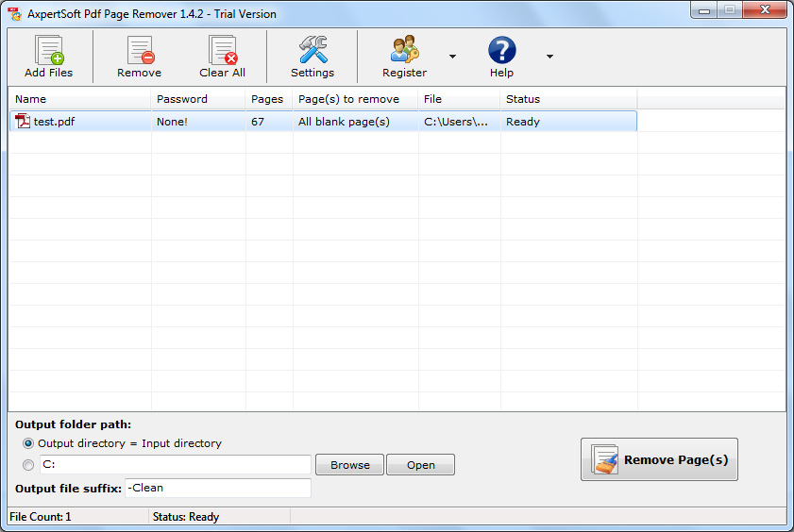This screenshot has width=794, height=532.
Task: Sort by the Name column header
Action: (x=80, y=99)
